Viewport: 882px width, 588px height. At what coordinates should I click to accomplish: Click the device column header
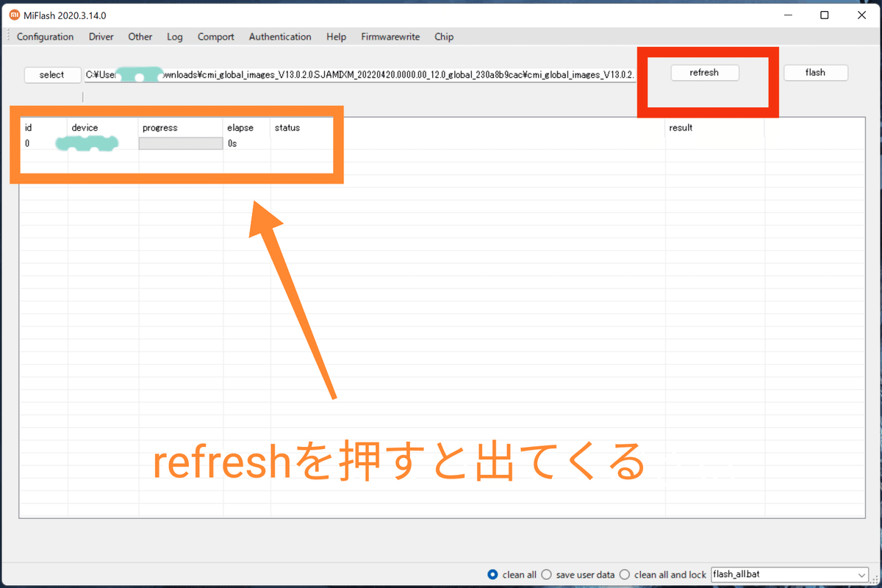[103, 128]
